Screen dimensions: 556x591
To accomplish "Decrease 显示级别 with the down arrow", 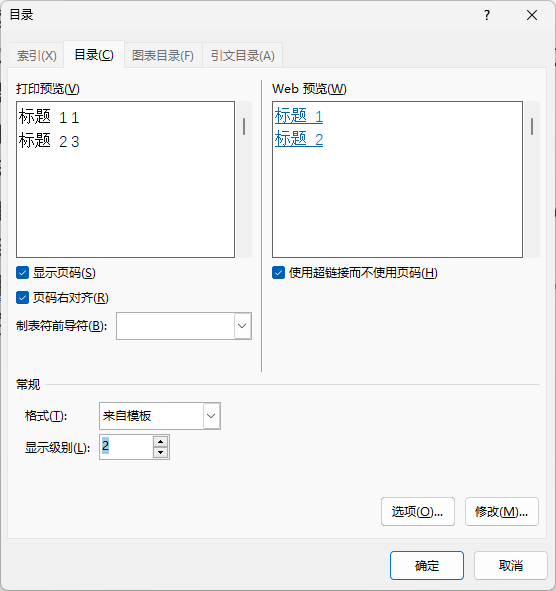I will pyautogui.click(x=161, y=452).
